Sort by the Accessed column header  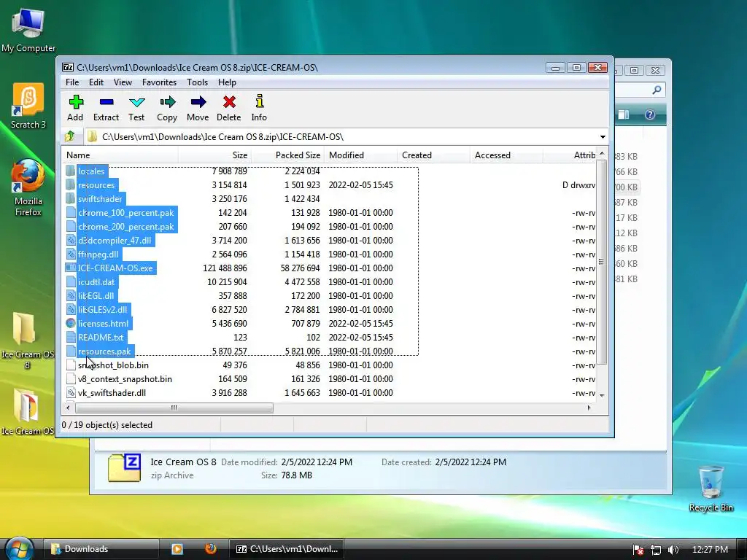tap(506, 155)
